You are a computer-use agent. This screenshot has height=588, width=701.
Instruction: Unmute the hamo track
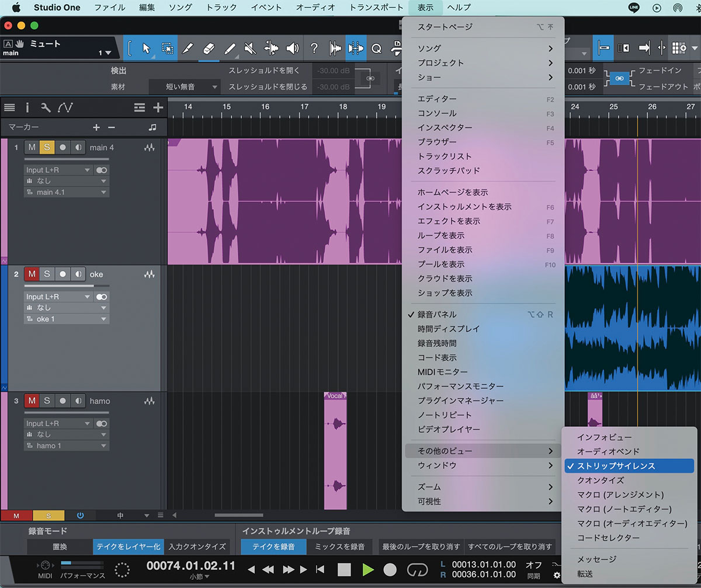tap(32, 401)
